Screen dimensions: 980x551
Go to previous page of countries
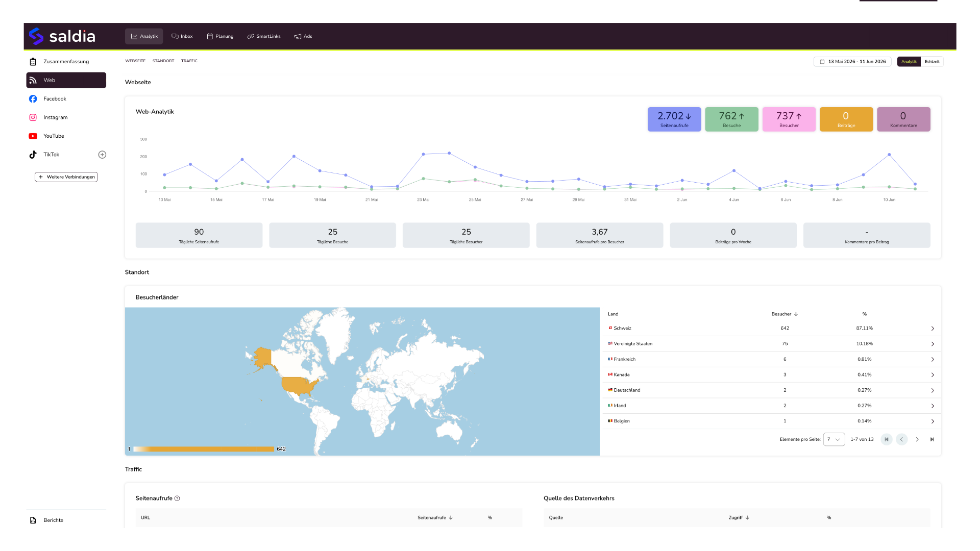902,439
